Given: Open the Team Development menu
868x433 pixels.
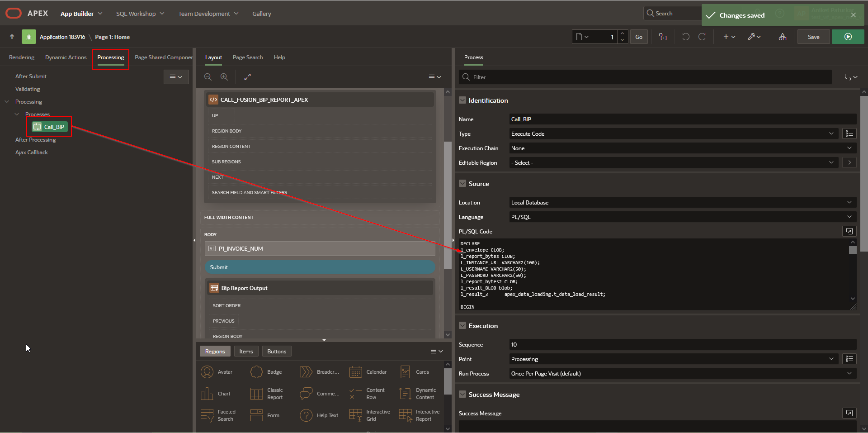Looking at the screenshot, I should point(208,14).
